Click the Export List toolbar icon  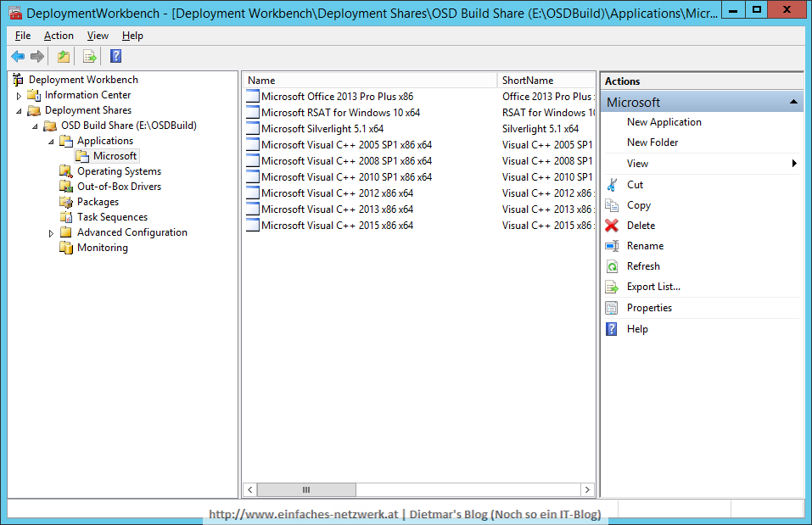pos(90,56)
